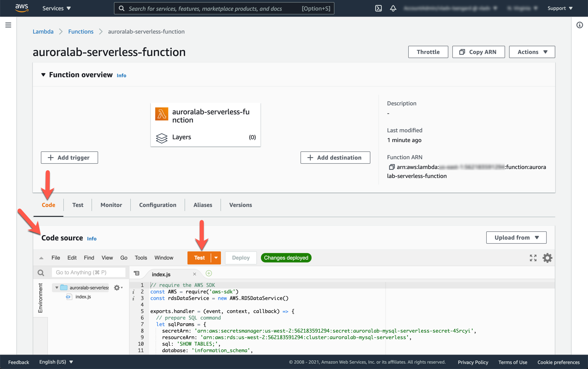This screenshot has height=369, width=588.
Task: Click the Add trigger button
Action: tap(69, 158)
